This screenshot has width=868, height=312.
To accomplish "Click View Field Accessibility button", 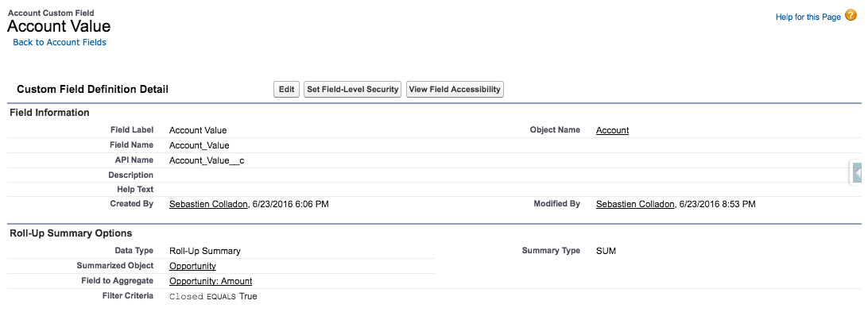I will (455, 89).
